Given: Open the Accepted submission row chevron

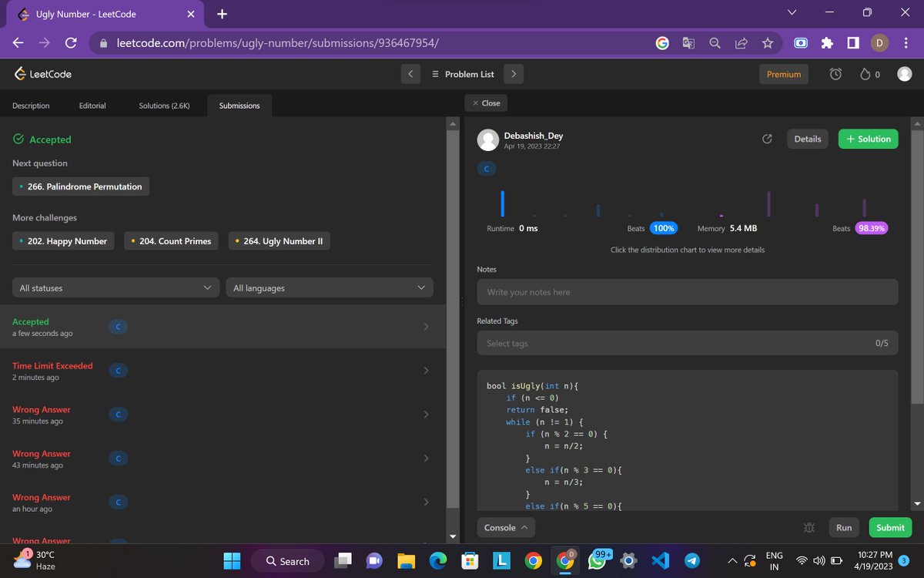Looking at the screenshot, I should (427, 327).
